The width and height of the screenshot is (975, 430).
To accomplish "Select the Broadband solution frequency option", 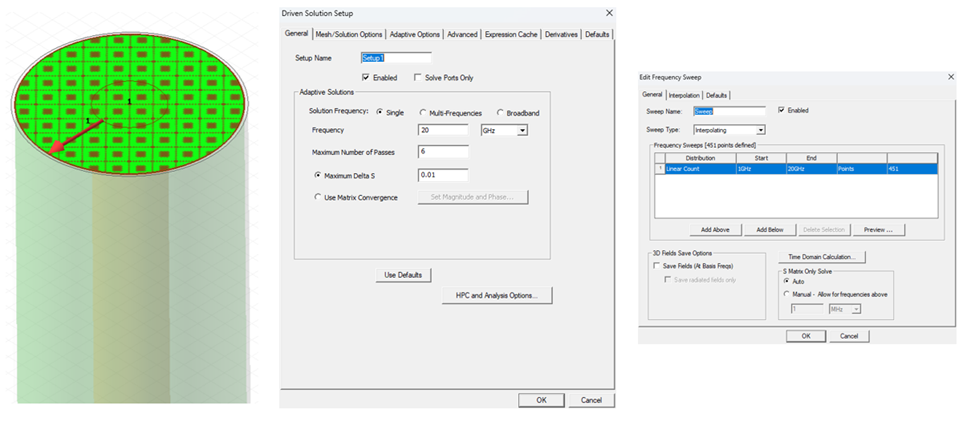I will 500,112.
